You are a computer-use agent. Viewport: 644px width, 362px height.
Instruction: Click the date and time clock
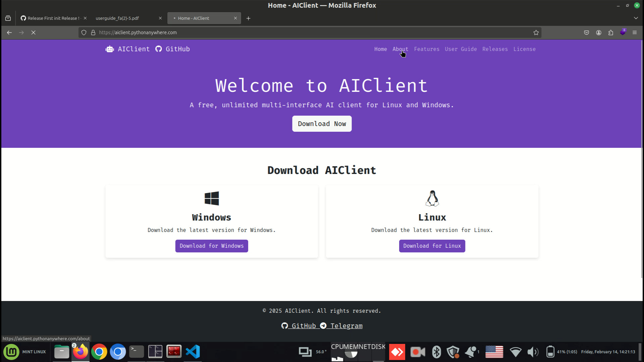click(608, 352)
